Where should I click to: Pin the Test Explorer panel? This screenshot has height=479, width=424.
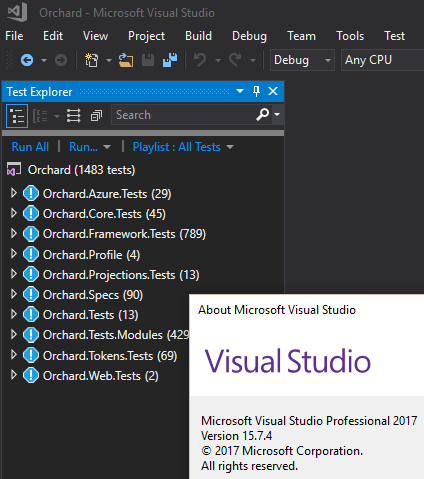tap(256, 91)
